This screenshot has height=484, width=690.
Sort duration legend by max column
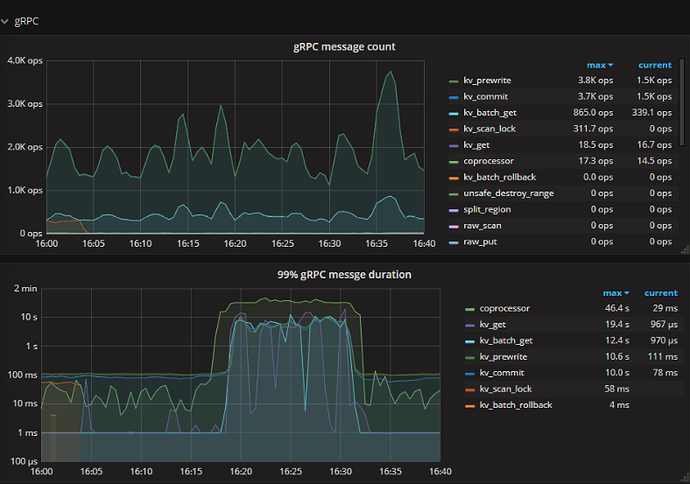tap(615, 292)
